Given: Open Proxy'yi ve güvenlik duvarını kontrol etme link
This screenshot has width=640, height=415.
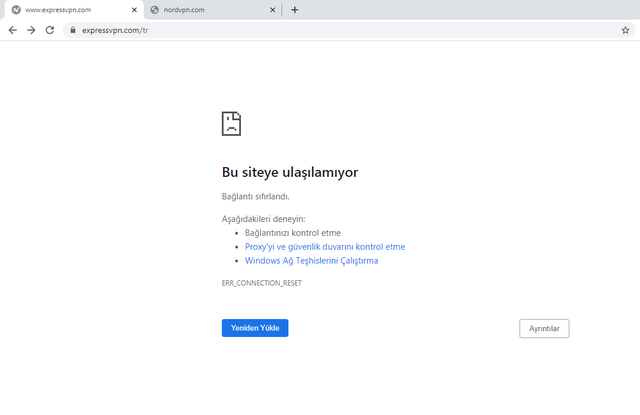Looking at the screenshot, I should (x=325, y=247).
